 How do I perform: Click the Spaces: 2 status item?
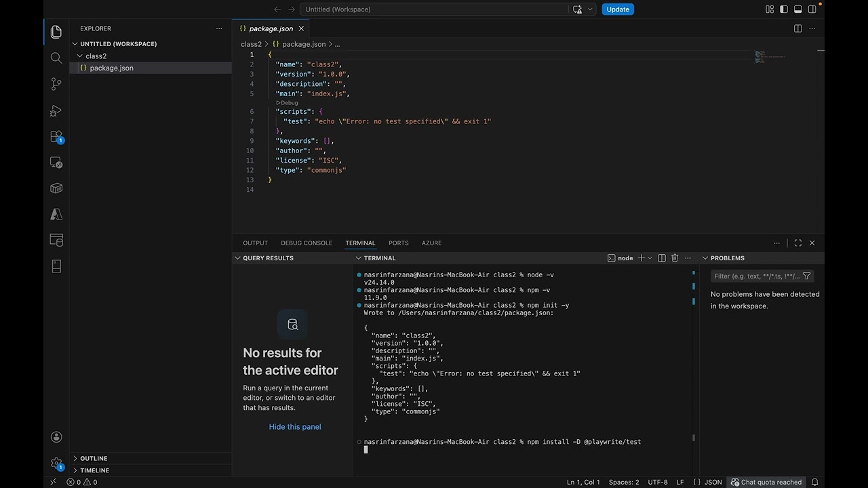(x=624, y=483)
